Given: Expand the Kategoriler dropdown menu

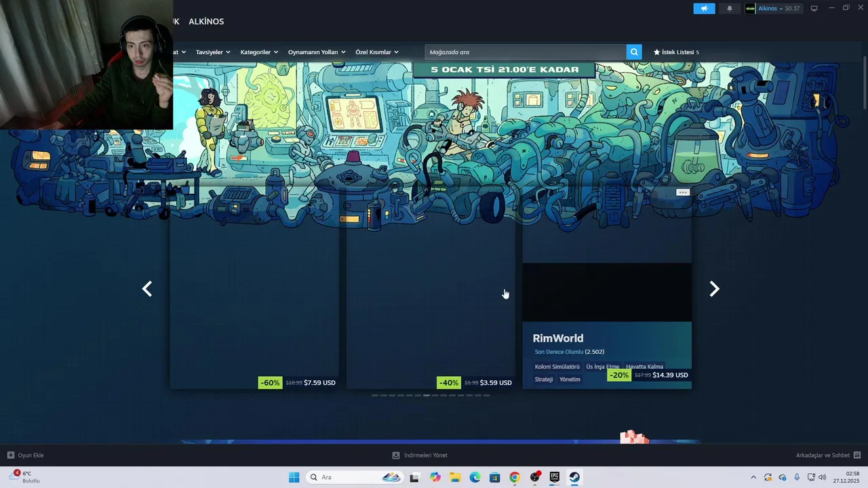Looking at the screenshot, I should coord(259,52).
